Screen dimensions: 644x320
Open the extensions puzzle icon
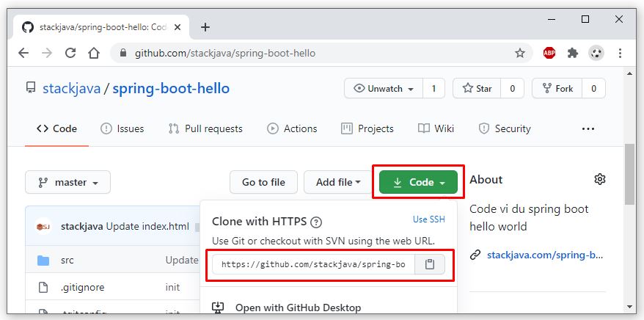[x=573, y=53]
